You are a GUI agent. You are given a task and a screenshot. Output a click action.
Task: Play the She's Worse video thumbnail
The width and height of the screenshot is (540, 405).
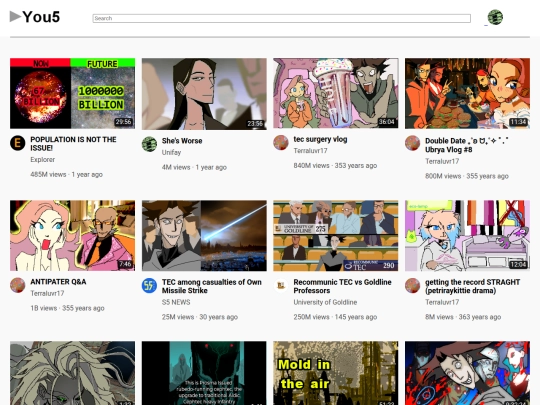(x=204, y=94)
